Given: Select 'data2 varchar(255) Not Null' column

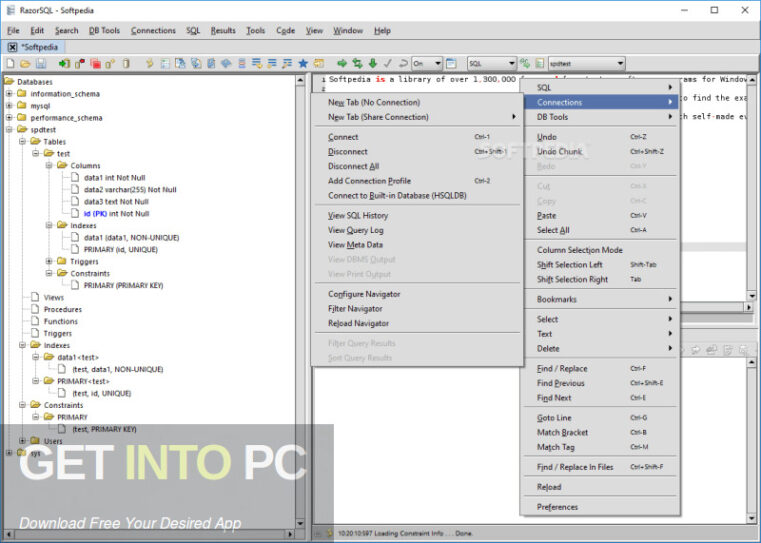Looking at the screenshot, I should coord(130,190).
